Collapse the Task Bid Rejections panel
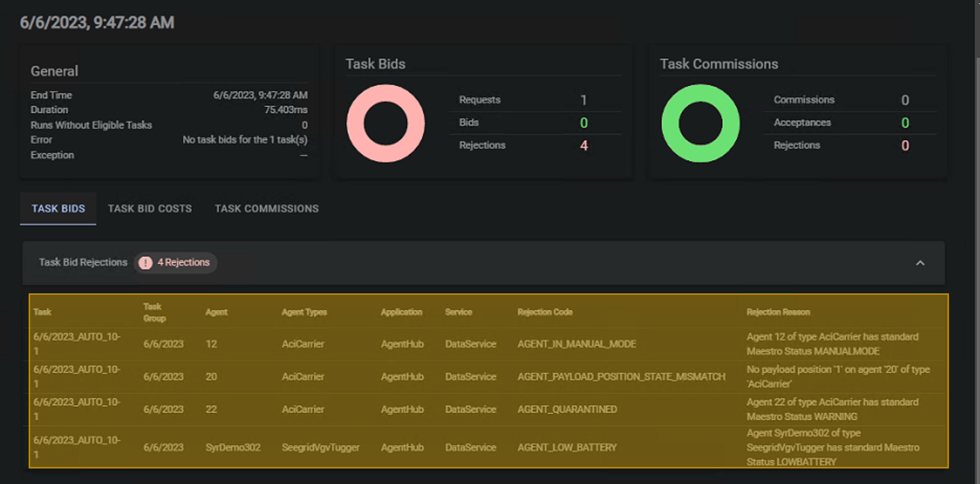The width and height of the screenshot is (980, 484). [920, 263]
